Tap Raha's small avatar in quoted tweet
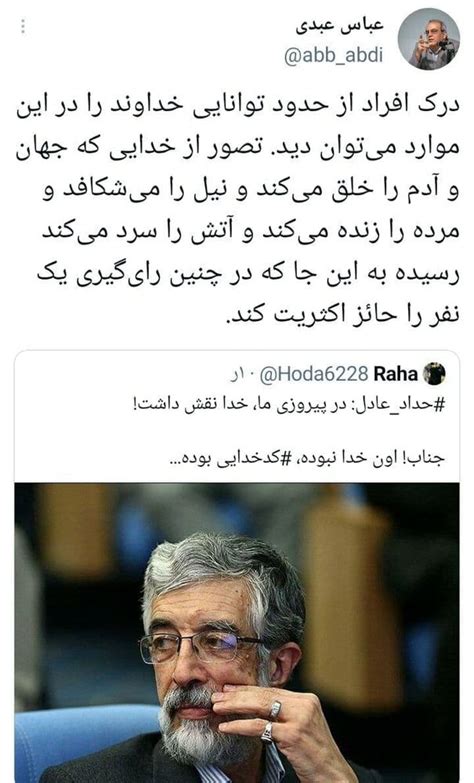The height and width of the screenshot is (783, 474). (434, 374)
